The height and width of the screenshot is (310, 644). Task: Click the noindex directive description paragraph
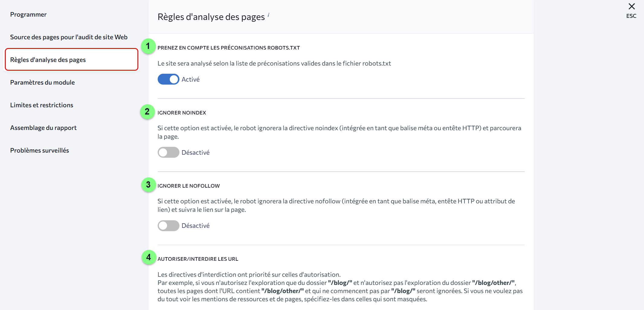339,132
